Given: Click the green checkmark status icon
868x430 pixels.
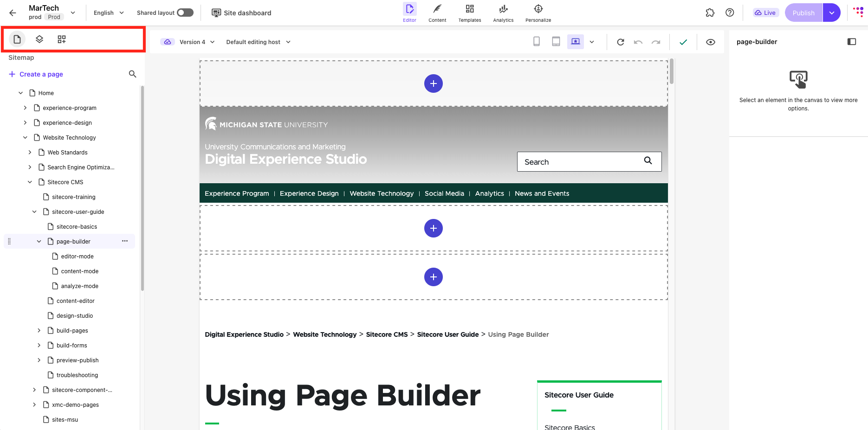Looking at the screenshot, I should 683,42.
